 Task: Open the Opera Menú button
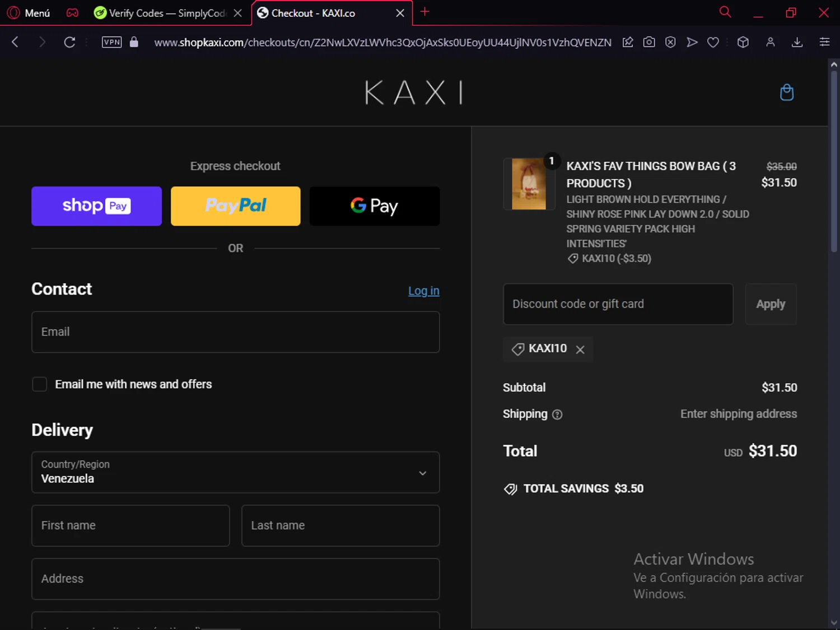[29, 12]
